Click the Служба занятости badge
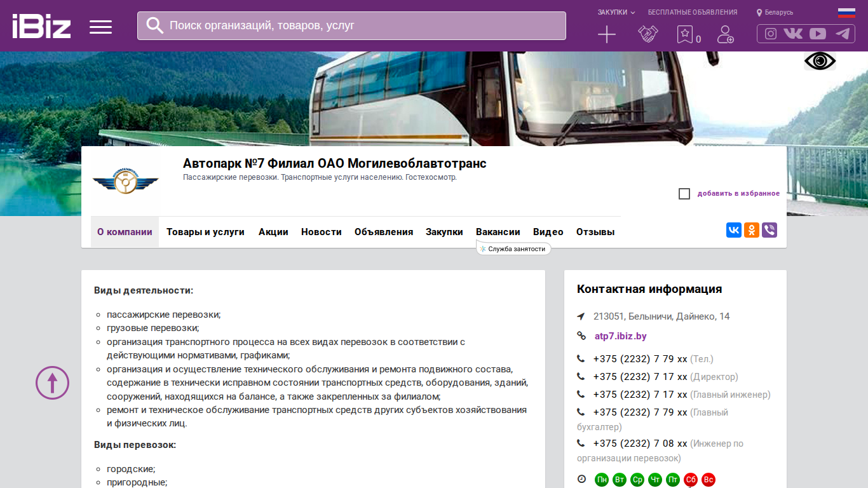This screenshot has height=488, width=868. tap(513, 249)
